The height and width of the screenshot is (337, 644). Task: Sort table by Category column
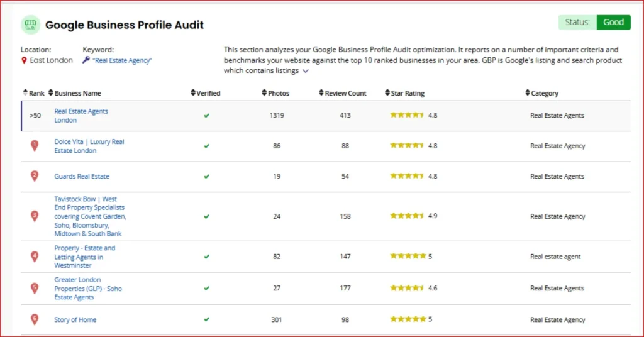pyautogui.click(x=541, y=93)
